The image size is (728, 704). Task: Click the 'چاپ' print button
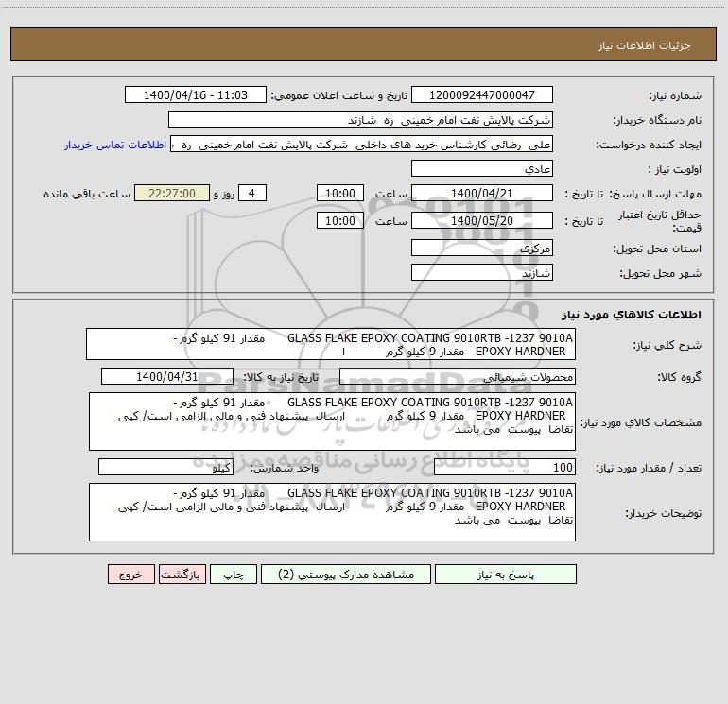(234, 574)
